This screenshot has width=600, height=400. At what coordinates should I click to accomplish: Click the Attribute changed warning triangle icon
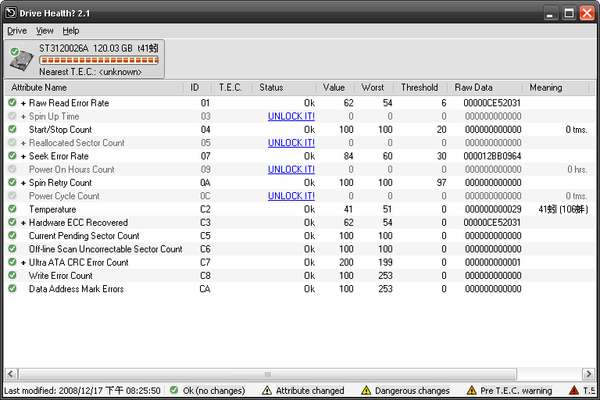click(267, 390)
